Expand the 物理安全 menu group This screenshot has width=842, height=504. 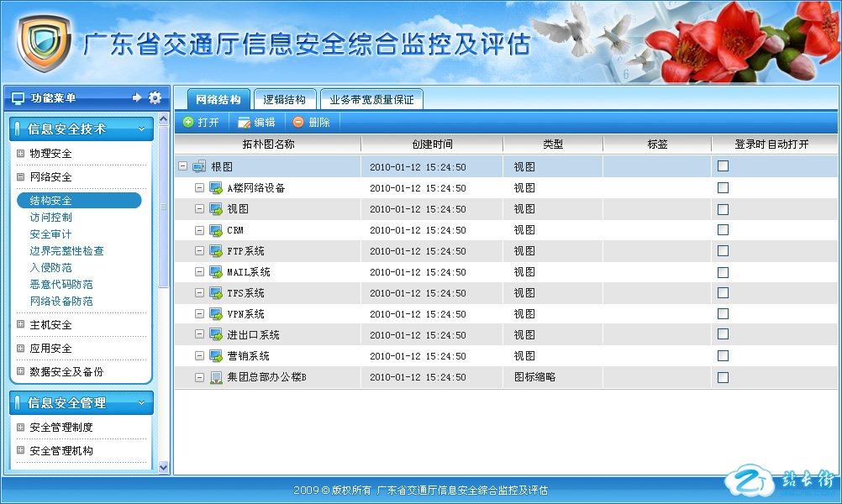tap(20, 154)
